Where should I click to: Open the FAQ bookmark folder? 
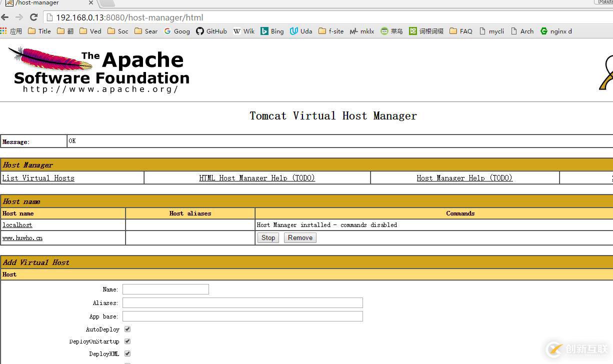pos(461,31)
